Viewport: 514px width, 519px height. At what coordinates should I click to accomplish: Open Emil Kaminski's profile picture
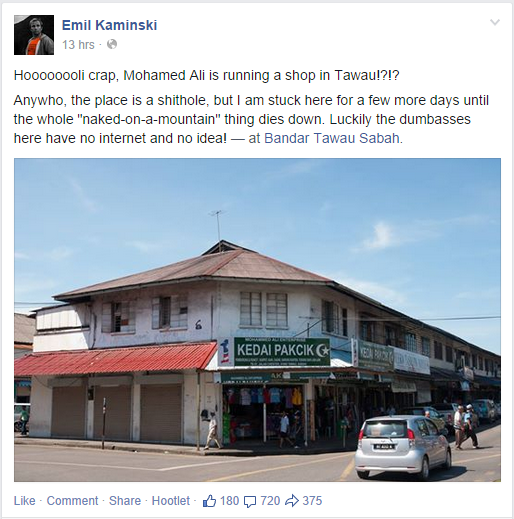[x=34, y=35]
